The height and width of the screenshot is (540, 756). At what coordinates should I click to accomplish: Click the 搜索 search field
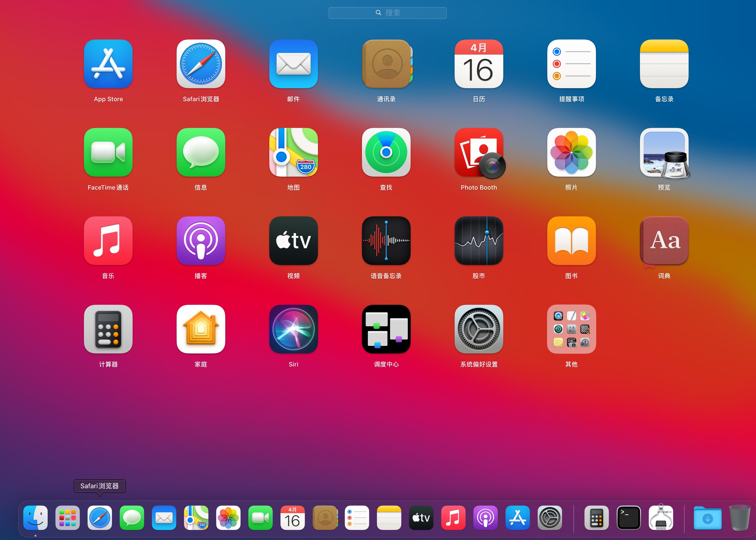(388, 13)
